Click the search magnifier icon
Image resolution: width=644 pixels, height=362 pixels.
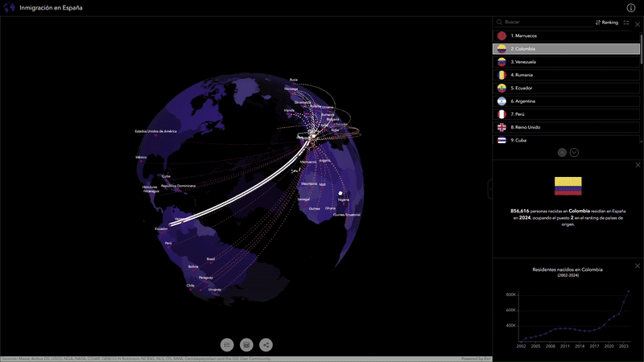click(x=499, y=23)
